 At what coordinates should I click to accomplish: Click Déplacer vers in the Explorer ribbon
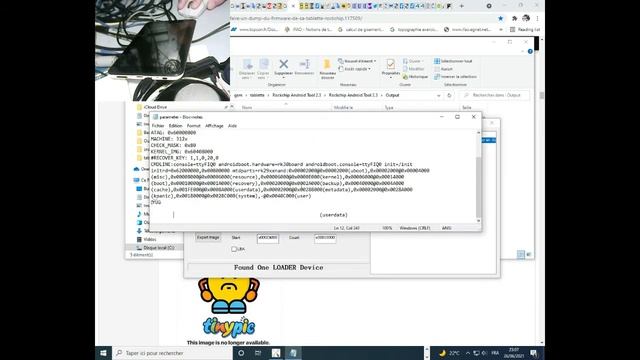point(247,69)
